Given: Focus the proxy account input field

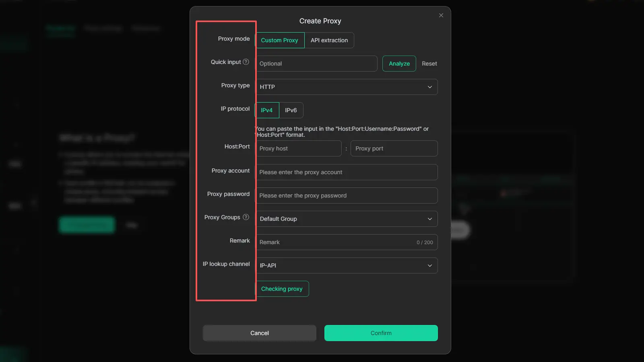Looking at the screenshot, I should [346, 172].
